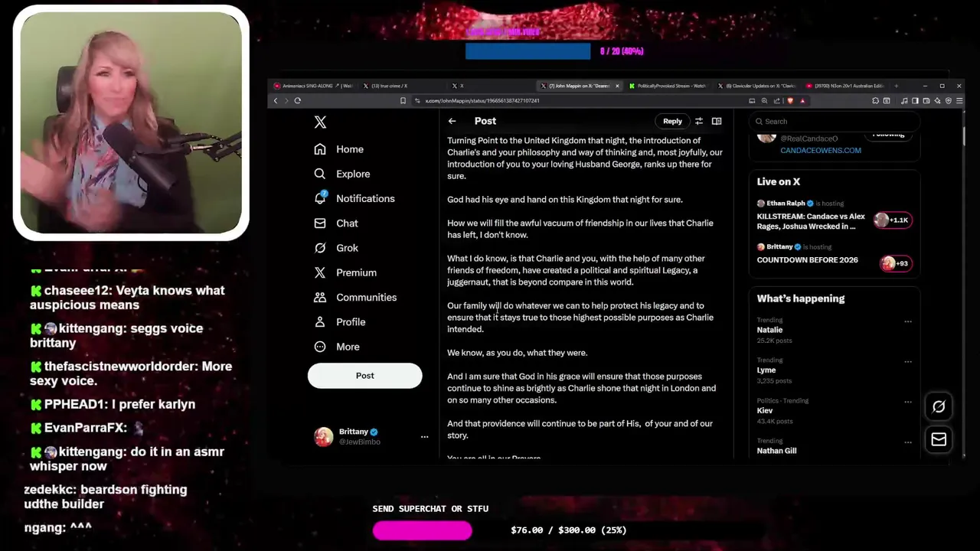The width and height of the screenshot is (980, 551).
Task: Reload the page in the browser
Action: [297, 100]
